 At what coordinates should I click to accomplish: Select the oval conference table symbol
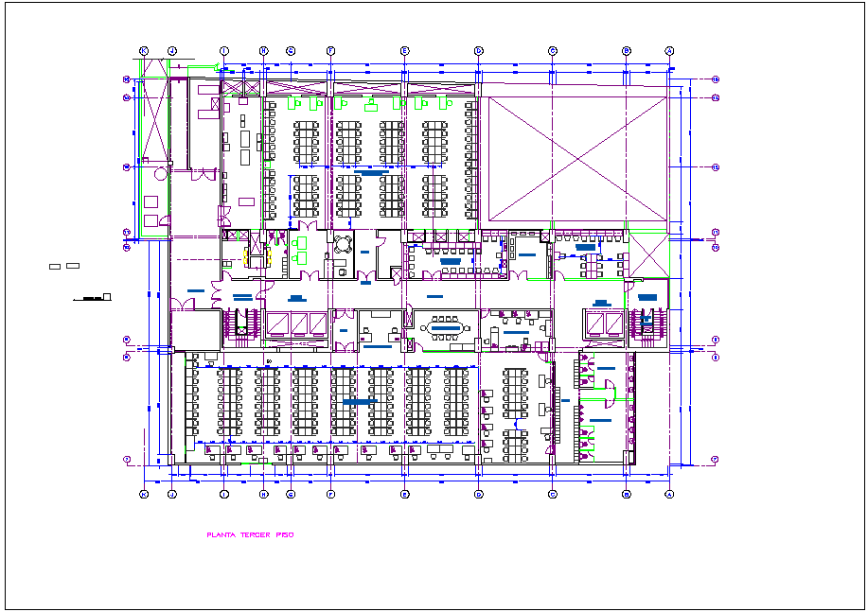pos(447,326)
